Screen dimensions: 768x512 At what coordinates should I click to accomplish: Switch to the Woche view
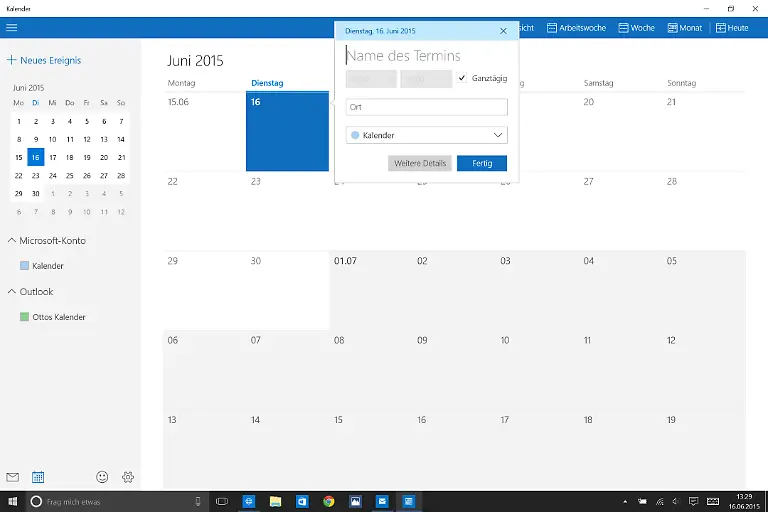tap(636, 28)
